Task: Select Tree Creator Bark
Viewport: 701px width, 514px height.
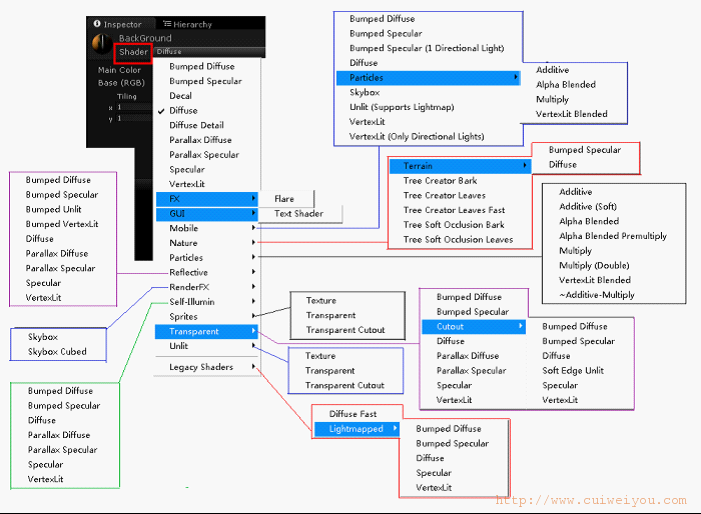Action: pyautogui.click(x=440, y=181)
